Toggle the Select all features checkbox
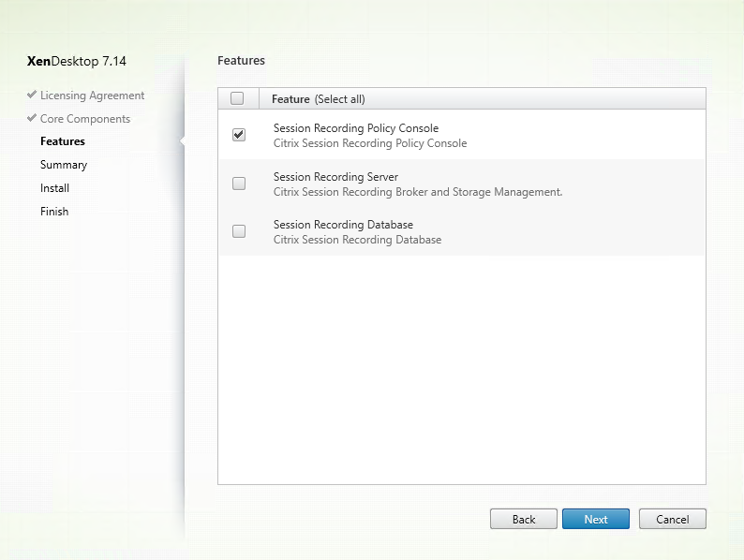The image size is (744, 560). tap(237, 98)
